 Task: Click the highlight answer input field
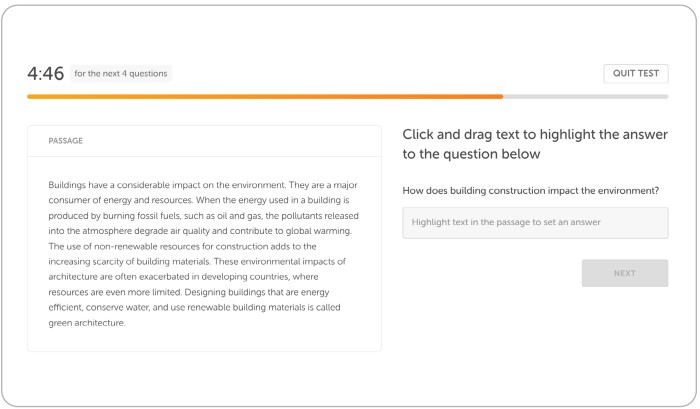[x=535, y=222]
